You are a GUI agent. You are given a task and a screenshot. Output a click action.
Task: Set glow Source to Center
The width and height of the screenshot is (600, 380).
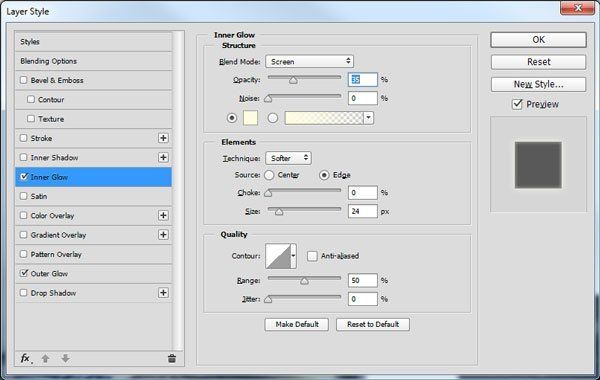(x=269, y=175)
